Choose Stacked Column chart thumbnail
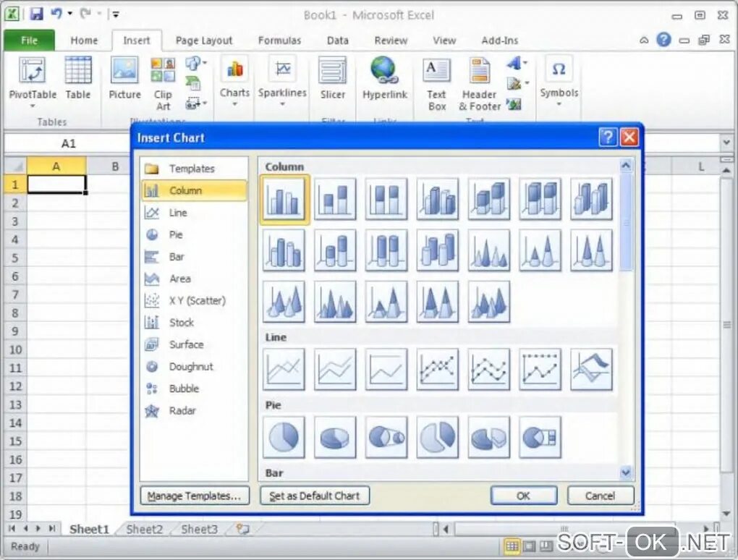 point(335,198)
